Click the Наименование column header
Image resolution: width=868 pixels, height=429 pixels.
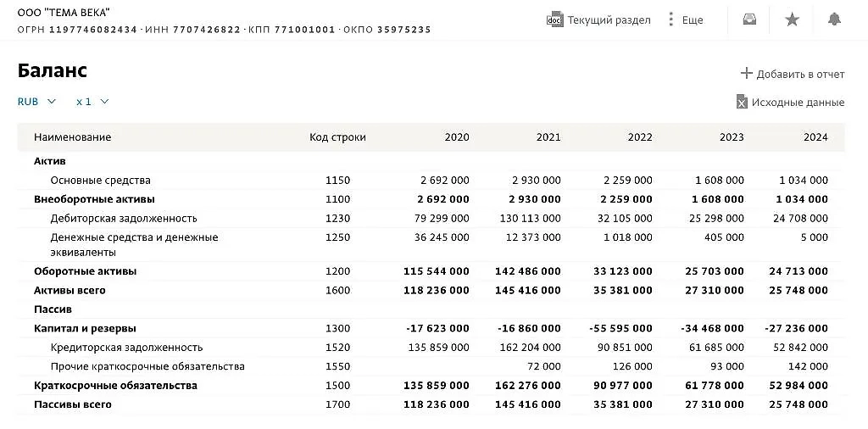(x=72, y=137)
